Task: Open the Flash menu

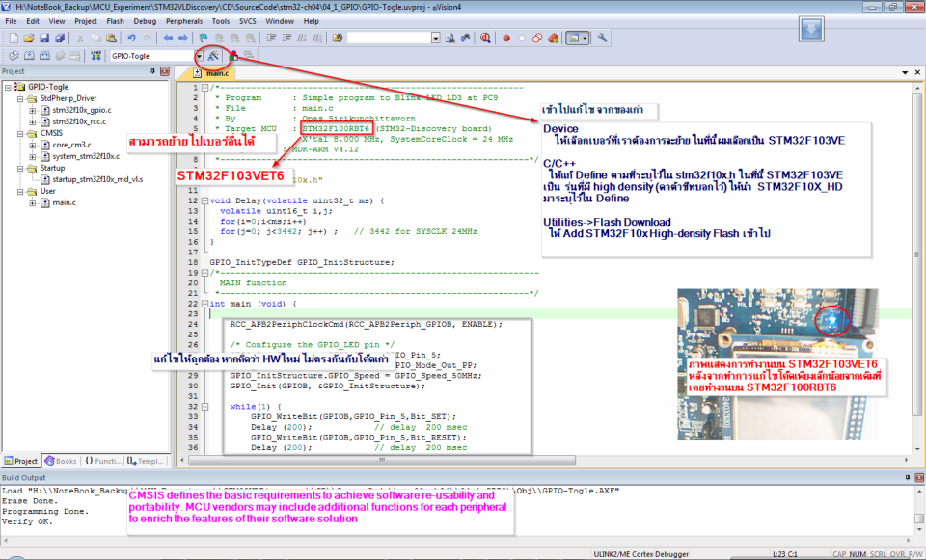Action: (x=115, y=21)
